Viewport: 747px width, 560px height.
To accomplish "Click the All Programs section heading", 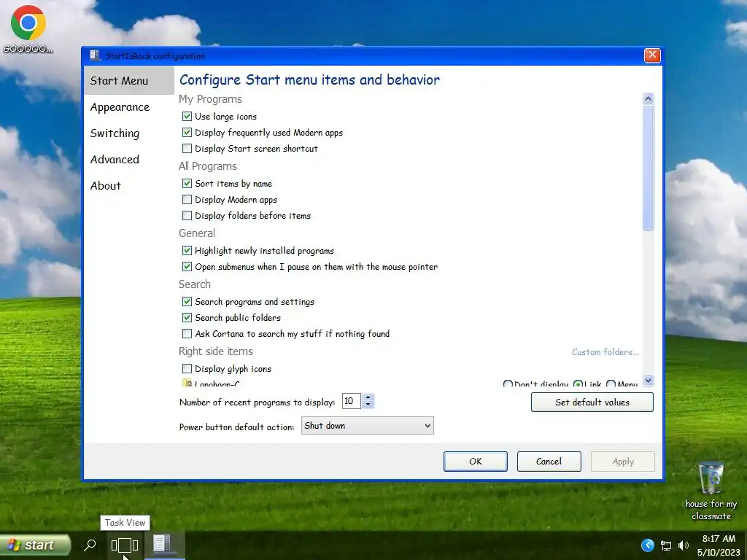I will pyautogui.click(x=208, y=166).
